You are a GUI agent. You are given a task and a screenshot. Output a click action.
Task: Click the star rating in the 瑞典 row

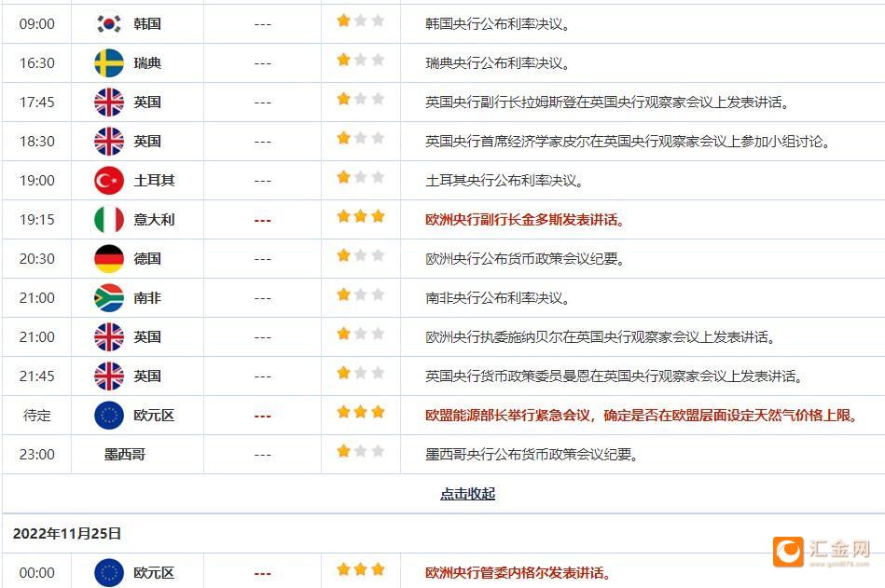(x=360, y=60)
